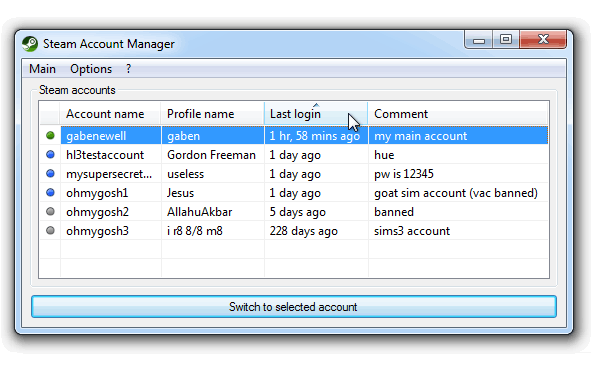Click green status dot for gabenewell
This screenshot has width=592, height=371.
50,135
